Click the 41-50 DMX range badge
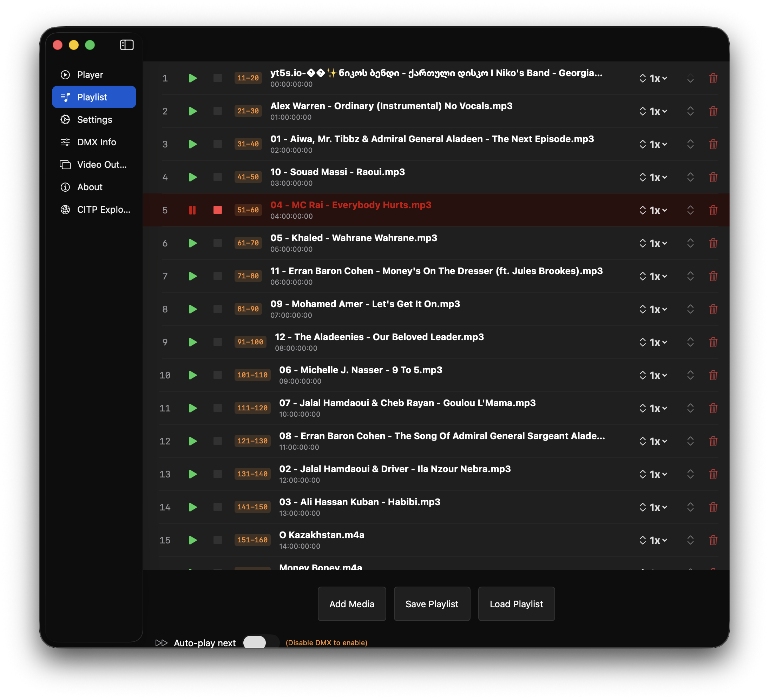 coord(248,177)
